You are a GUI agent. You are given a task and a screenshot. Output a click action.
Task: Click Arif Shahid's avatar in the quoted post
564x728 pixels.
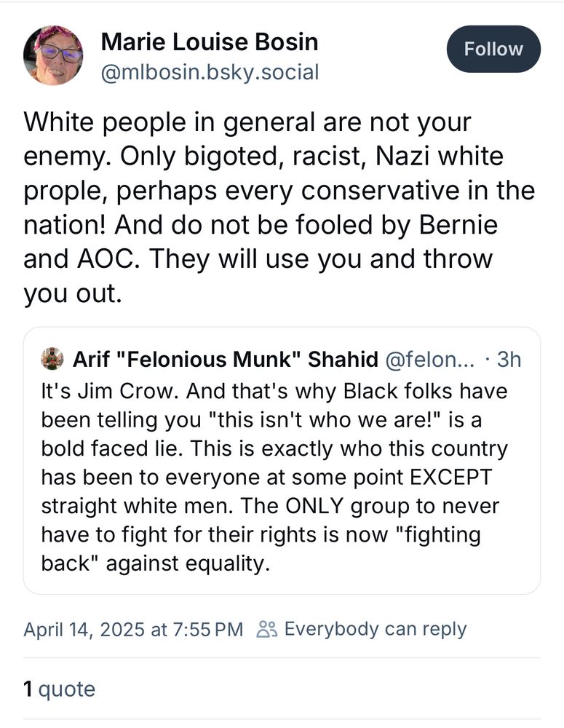click(52, 359)
